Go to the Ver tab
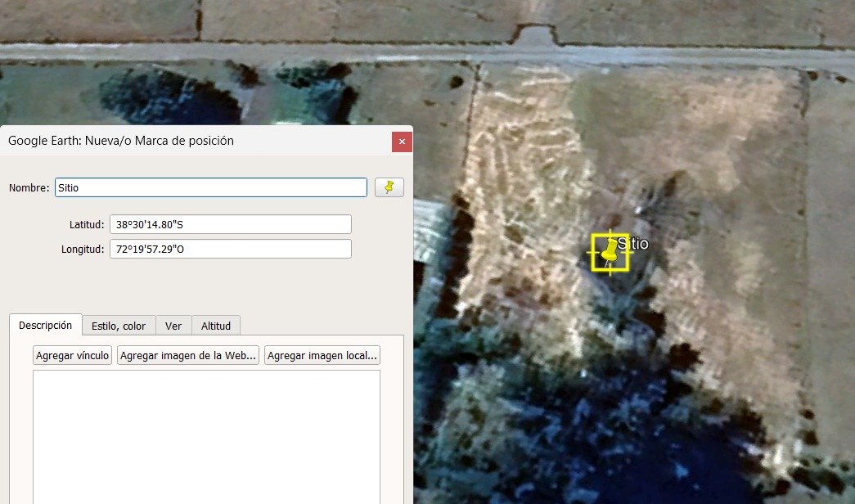 click(173, 326)
